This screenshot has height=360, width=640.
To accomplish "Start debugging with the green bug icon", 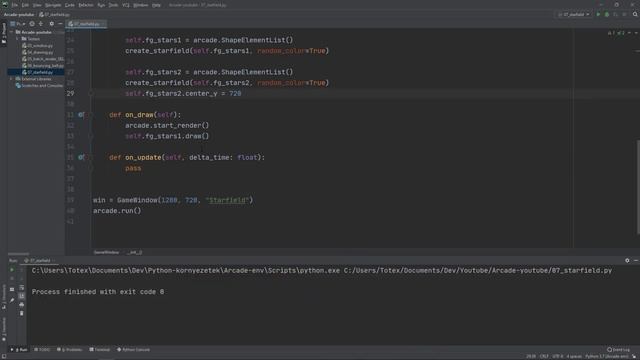I will click(x=607, y=14).
